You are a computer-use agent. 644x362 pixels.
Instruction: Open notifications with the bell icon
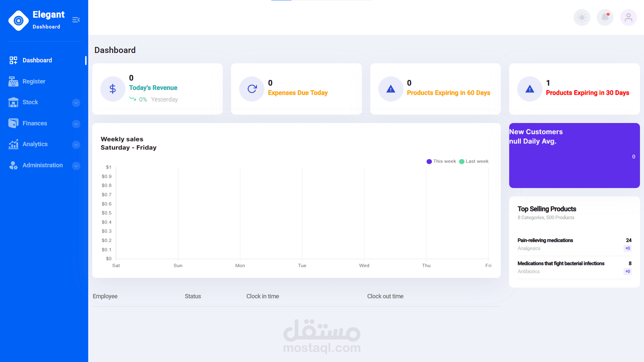click(x=605, y=17)
